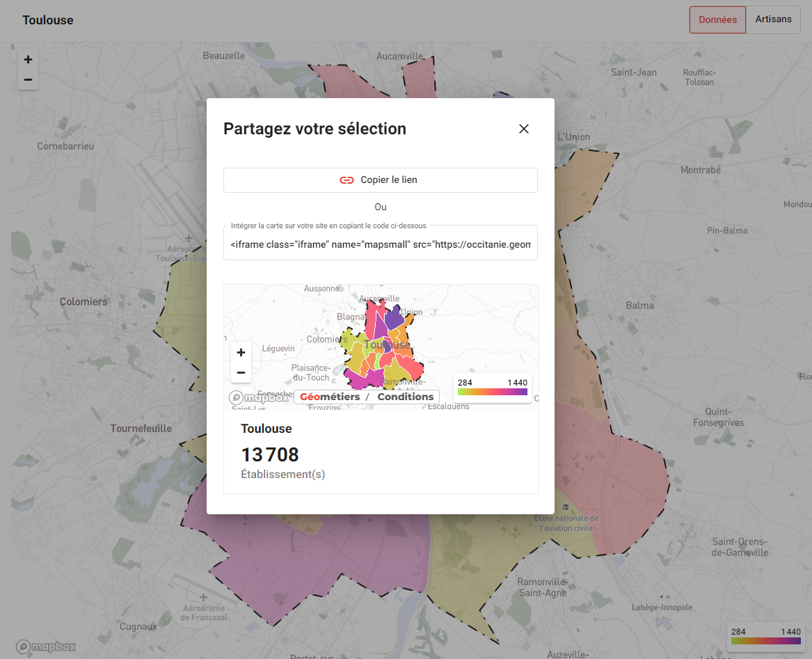812x659 pixels.
Task: Click the Balma label on main map
Action: tap(639, 305)
